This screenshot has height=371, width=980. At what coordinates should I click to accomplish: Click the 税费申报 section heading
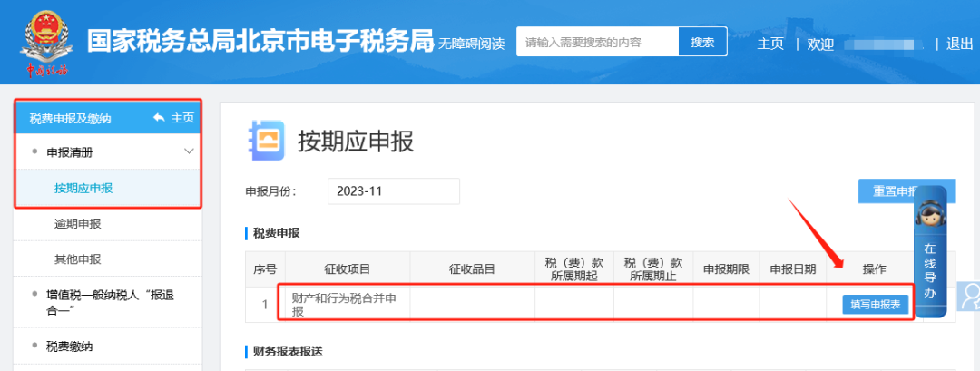point(276,233)
